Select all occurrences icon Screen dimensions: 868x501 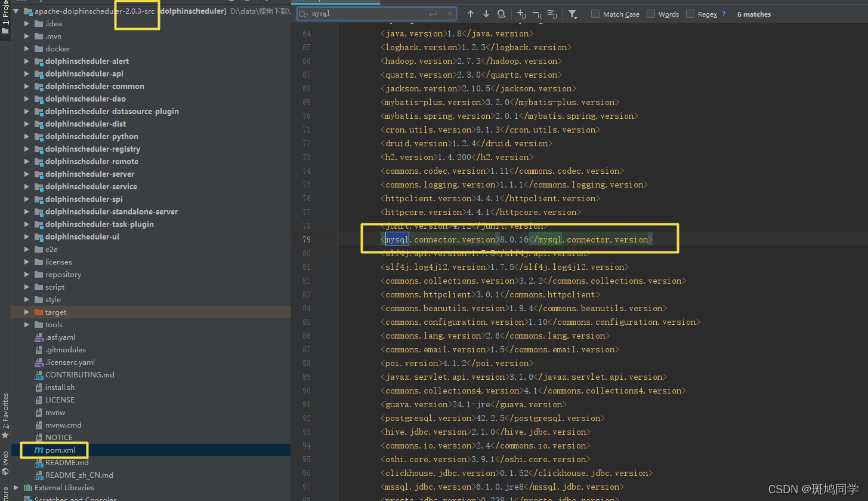[552, 14]
